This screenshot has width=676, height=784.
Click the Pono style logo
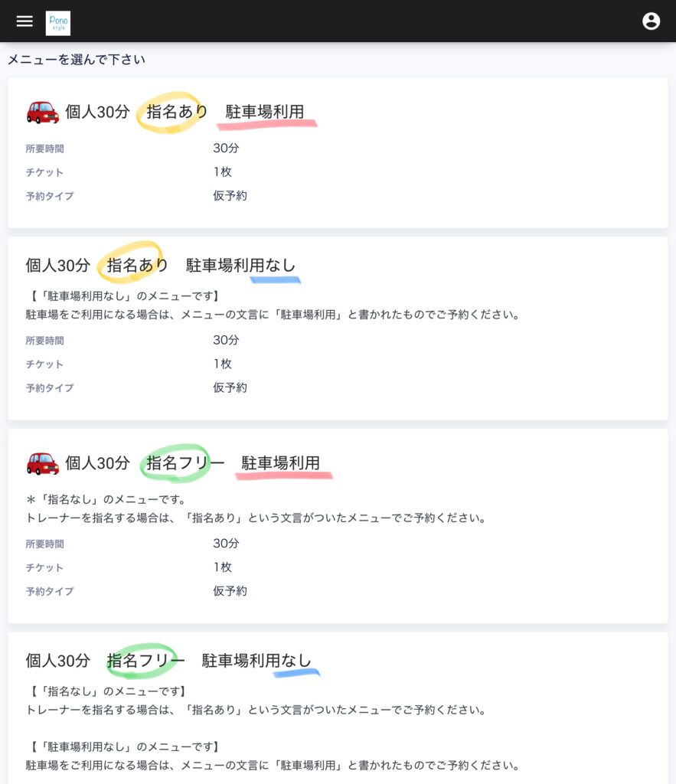click(58, 22)
